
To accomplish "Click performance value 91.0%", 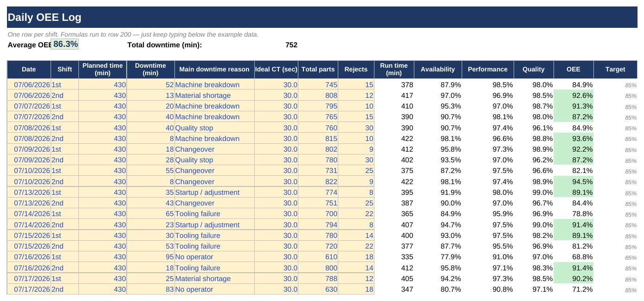I will point(488,257).
